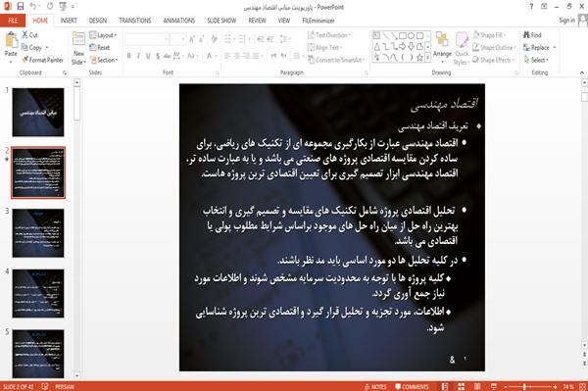Switch to the SLIDE SHOW tab
The height and width of the screenshot is (391, 588).
221,21
